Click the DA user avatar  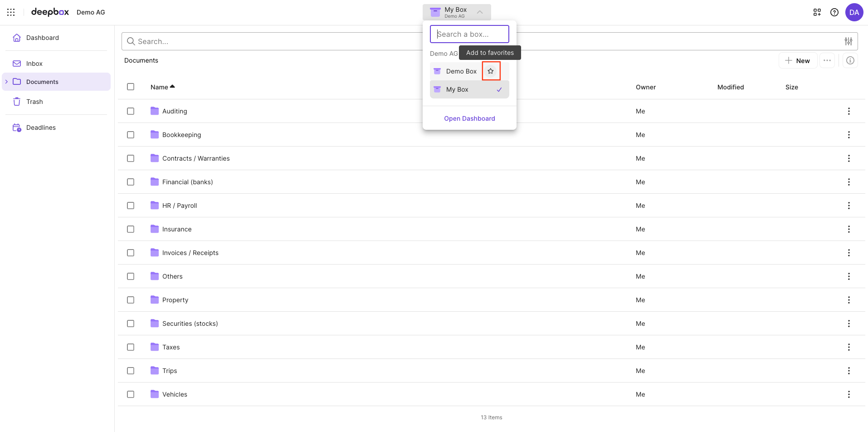click(x=854, y=12)
